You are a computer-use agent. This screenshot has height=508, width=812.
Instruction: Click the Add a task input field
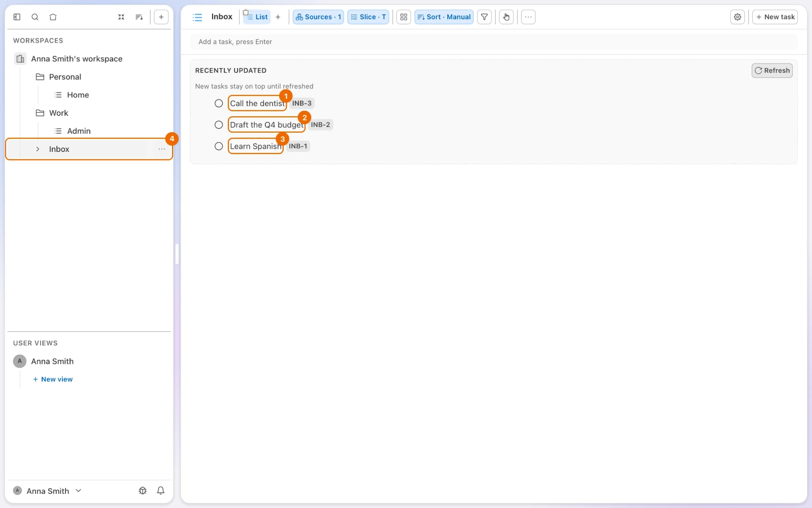[494, 42]
